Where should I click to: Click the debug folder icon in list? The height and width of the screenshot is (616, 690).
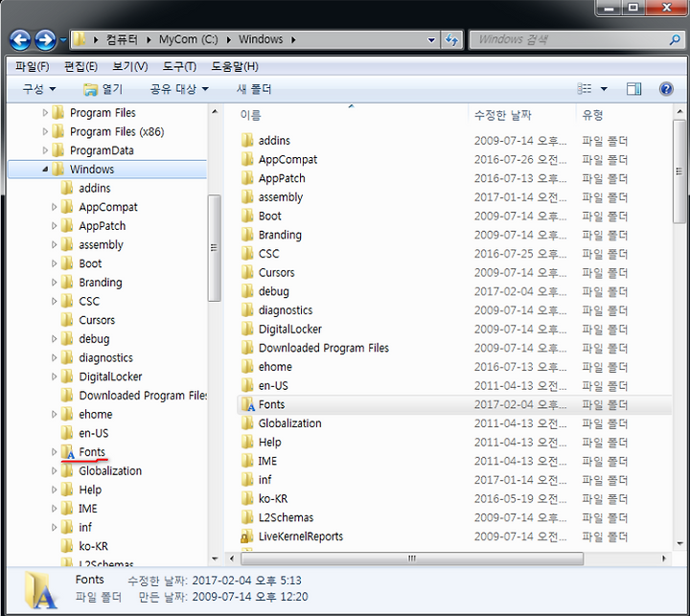click(248, 291)
